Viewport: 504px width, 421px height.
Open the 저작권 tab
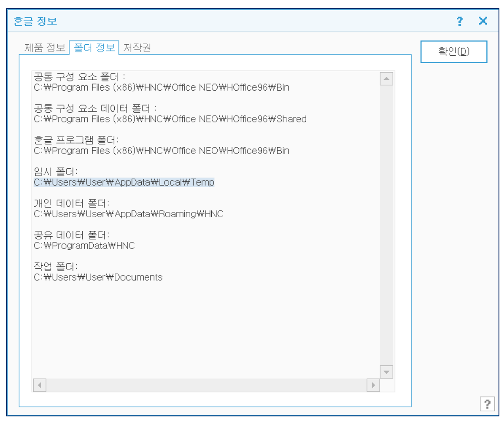point(137,48)
